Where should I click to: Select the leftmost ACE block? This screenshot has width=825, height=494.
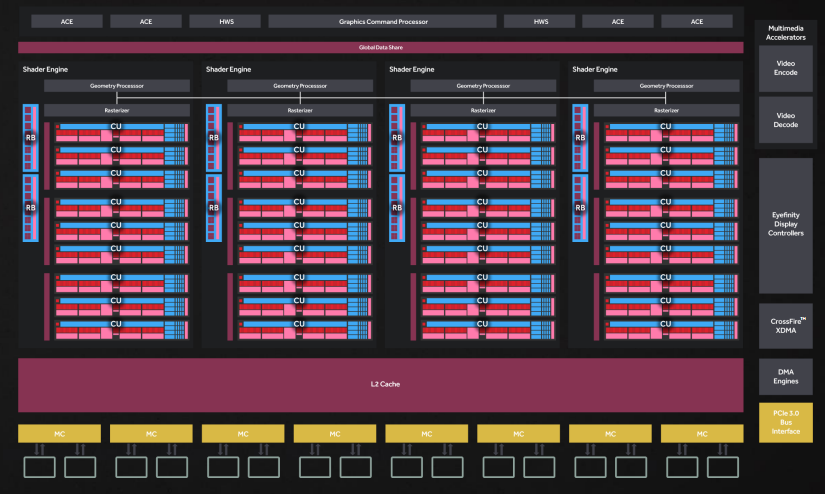point(66,21)
